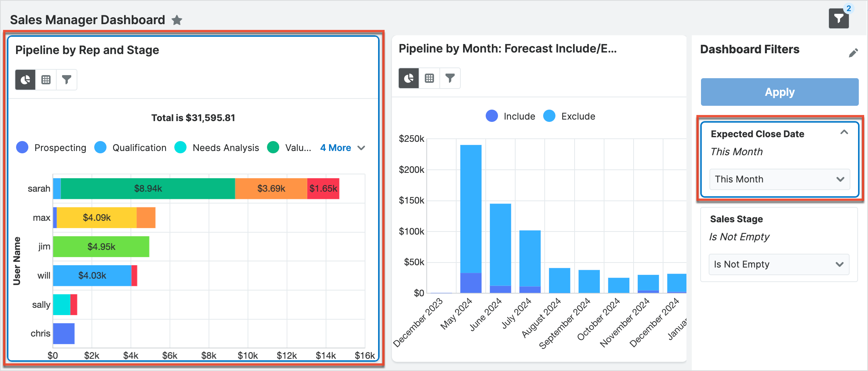
Task: Click the Needs Analysis legend label
Action: coord(226,148)
